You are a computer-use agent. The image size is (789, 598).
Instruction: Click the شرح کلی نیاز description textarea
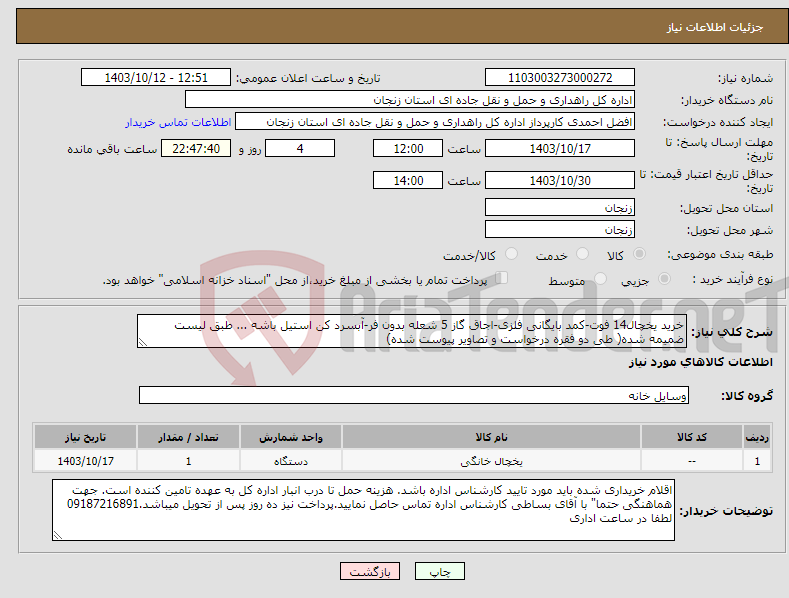tap(412, 331)
